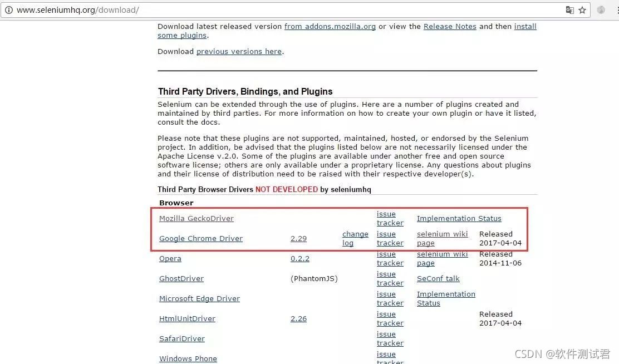Image resolution: width=619 pixels, height=364 pixels.
Task: Click the translate page icon in address bar
Action: click(569, 10)
